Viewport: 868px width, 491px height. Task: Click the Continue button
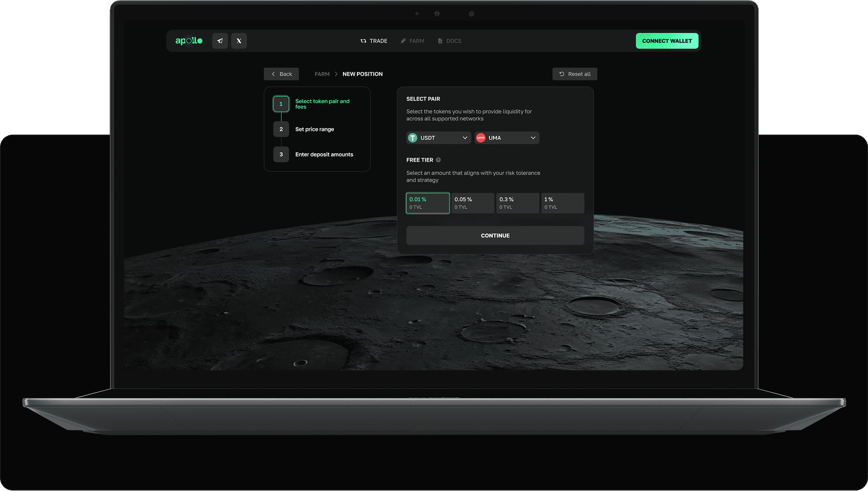tap(495, 236)
